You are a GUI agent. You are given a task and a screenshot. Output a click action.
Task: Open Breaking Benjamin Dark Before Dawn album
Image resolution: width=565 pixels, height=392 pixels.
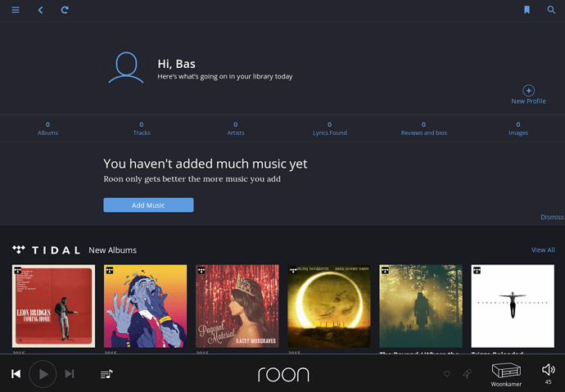[329, 306]
